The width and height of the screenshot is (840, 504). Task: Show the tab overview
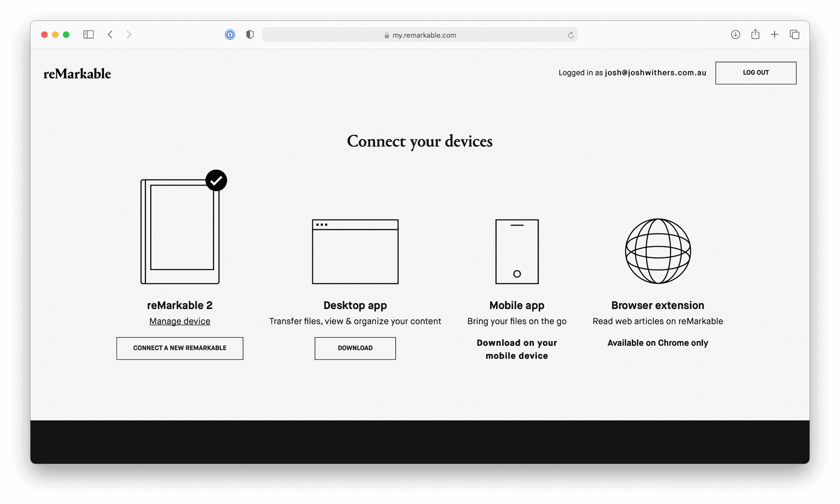tap(794, 35)
